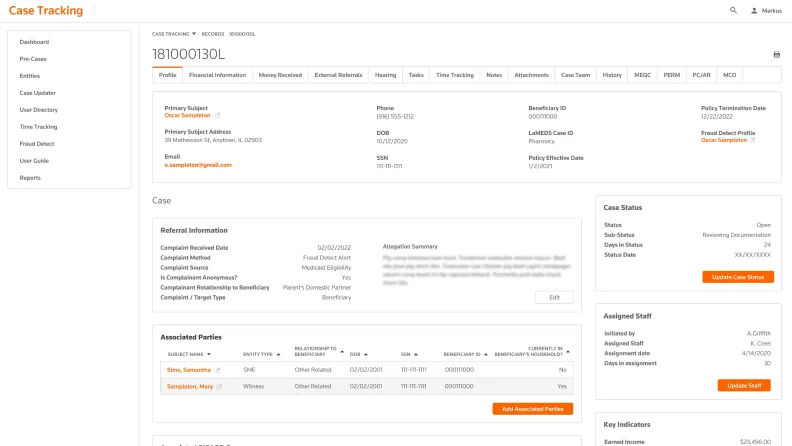This screenshot has width=792, height=446.
Task: Click the Markus user profile icon
Action: (754, 10)
